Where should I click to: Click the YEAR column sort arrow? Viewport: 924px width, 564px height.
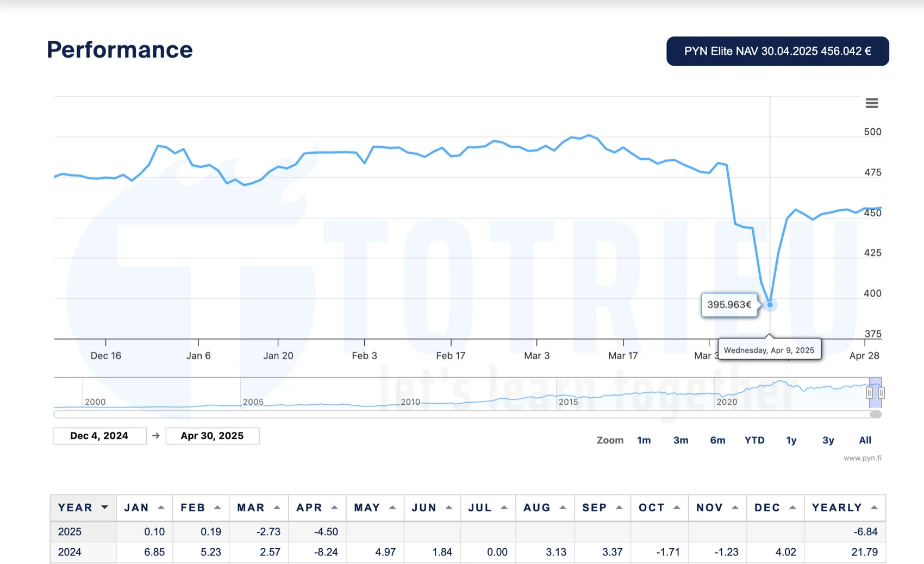104,507
